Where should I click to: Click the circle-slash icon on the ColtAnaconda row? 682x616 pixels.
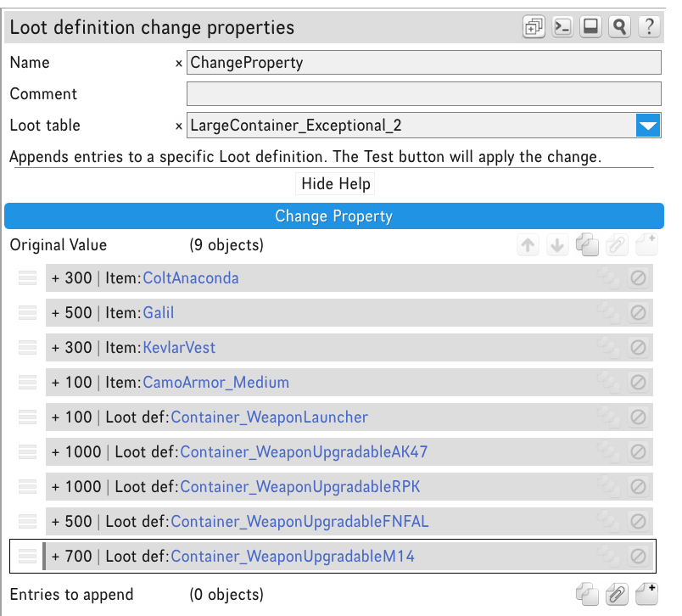pyautogui.click(x=638, y=278)
